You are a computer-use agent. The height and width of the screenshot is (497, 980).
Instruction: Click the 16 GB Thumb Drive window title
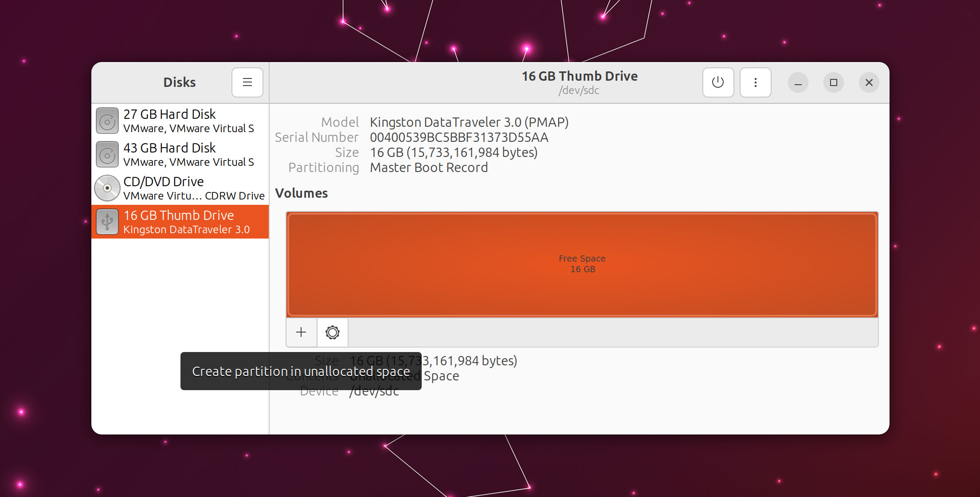(x=580, y=76)
